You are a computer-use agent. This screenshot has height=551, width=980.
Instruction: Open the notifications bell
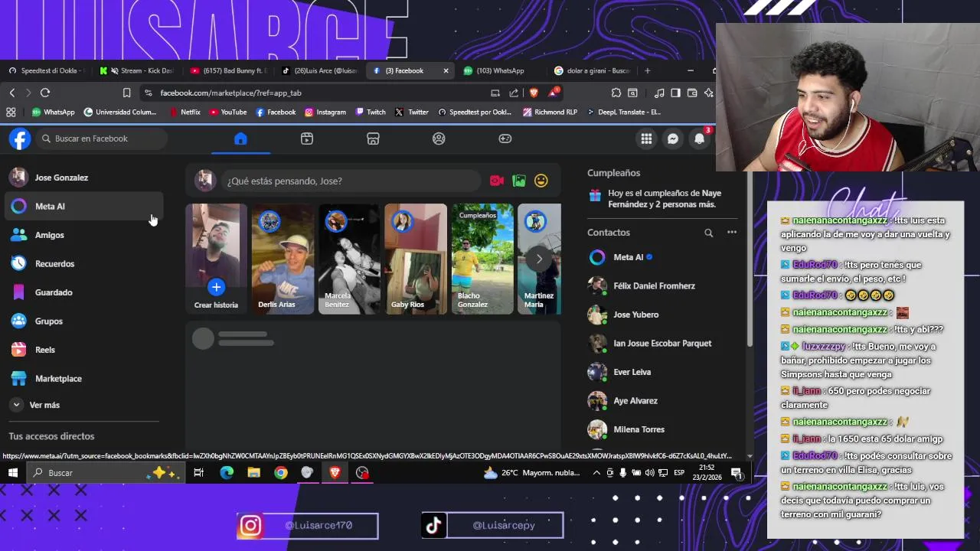pos(699,139)
